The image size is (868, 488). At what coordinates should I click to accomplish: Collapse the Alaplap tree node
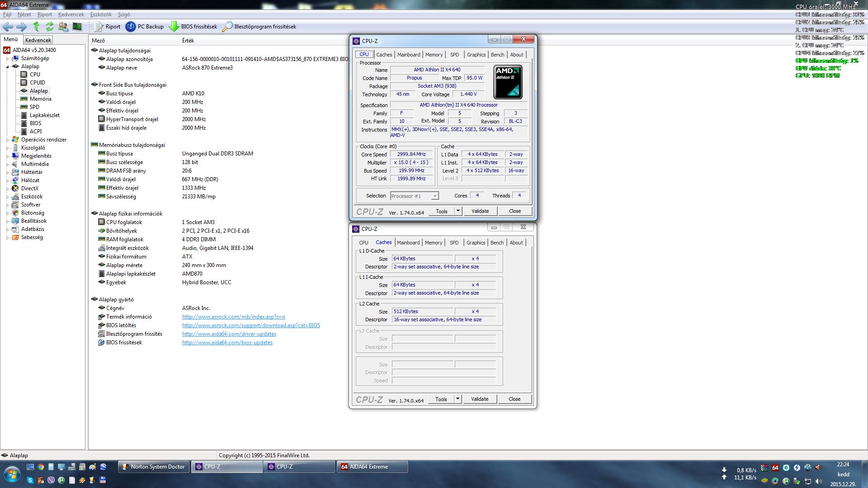7,67
